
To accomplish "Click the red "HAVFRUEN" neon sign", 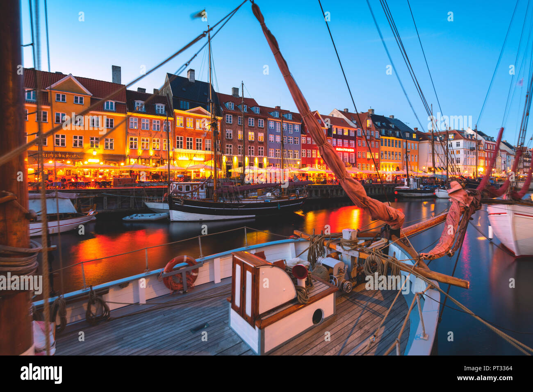I will (344, 150).
